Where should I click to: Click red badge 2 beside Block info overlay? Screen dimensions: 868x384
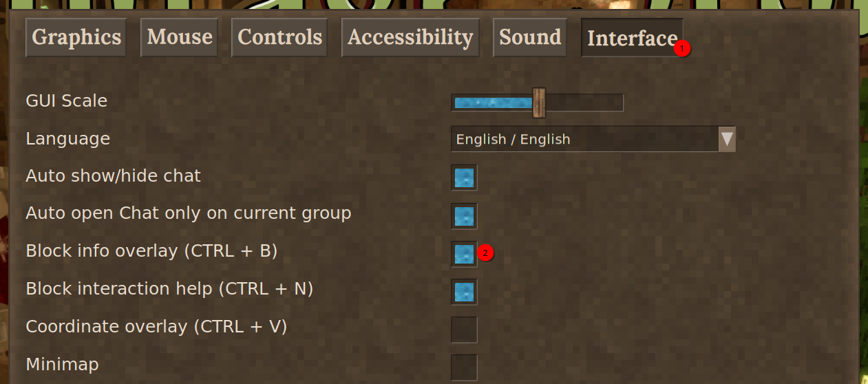pos(485,253)
